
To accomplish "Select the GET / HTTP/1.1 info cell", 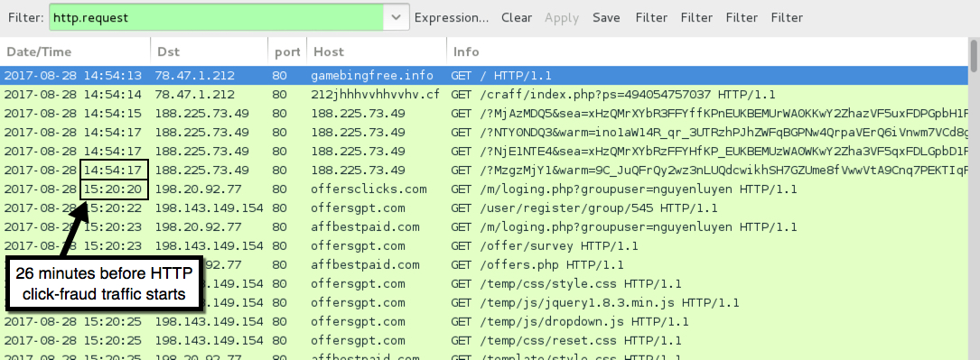I will point(501,76).
